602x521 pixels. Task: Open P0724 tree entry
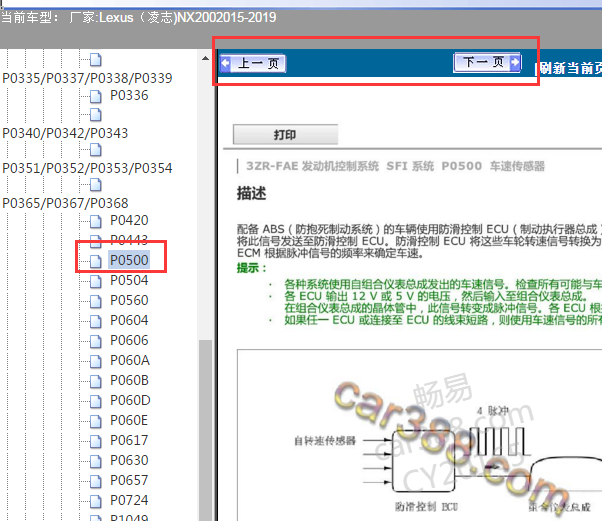click(129, 500)
